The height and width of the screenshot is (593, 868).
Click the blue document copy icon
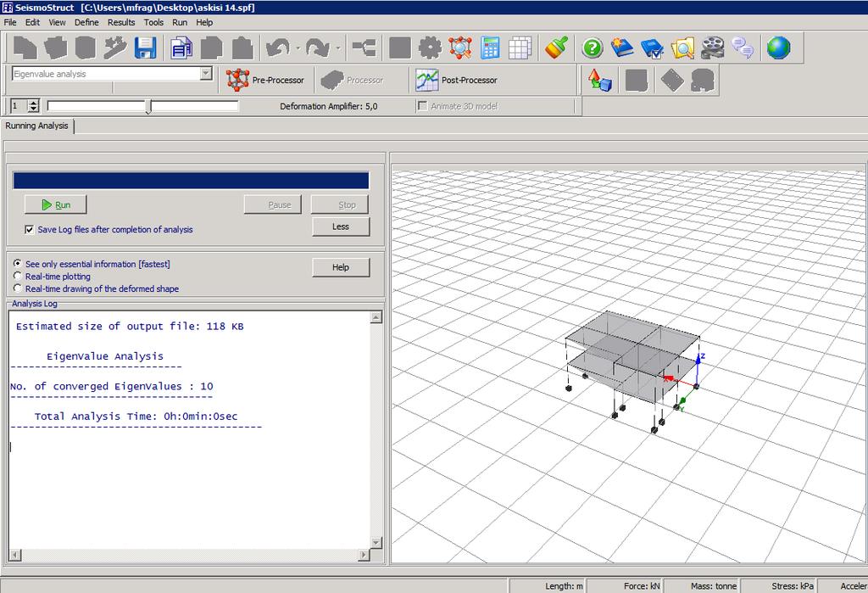pyautogui.click(x=181, y=48)
